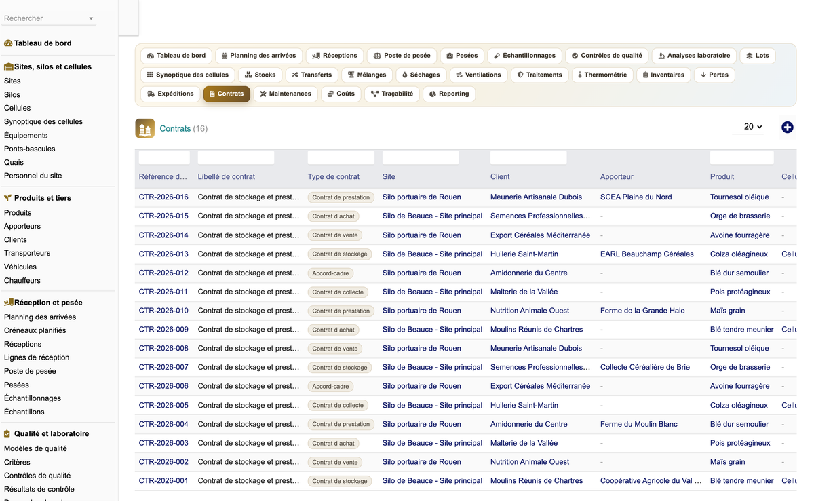Open Lignes de réception in the sidebar
The width and height of the screenshot is (814, 504).
coord(37,358)
